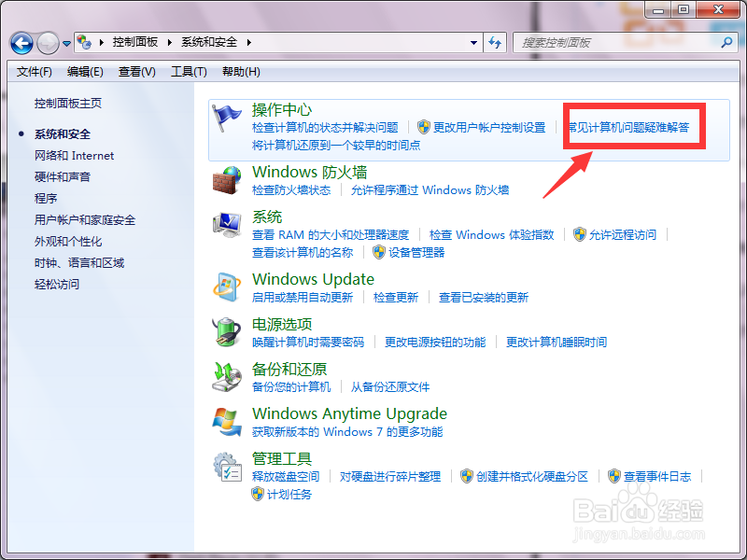The image size is (747, 560).
Task: Click the Forward navigation arrow button
Action: point(49,43)
